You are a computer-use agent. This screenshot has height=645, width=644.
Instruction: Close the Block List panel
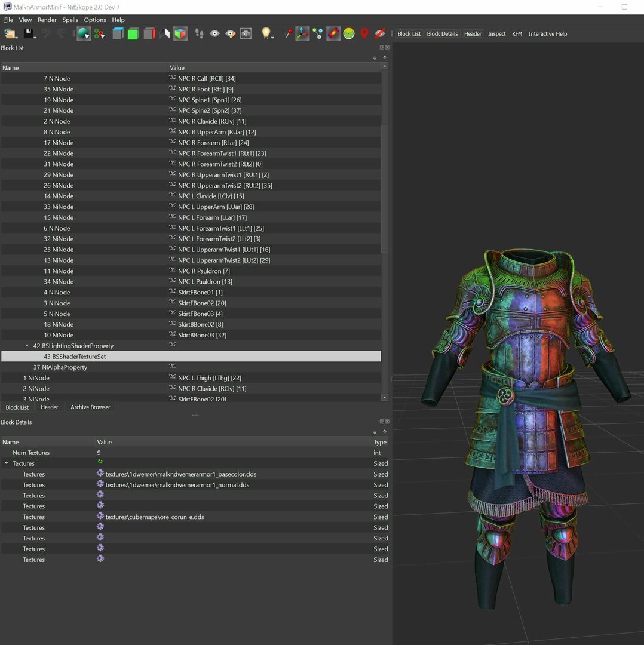coord(387,47)
